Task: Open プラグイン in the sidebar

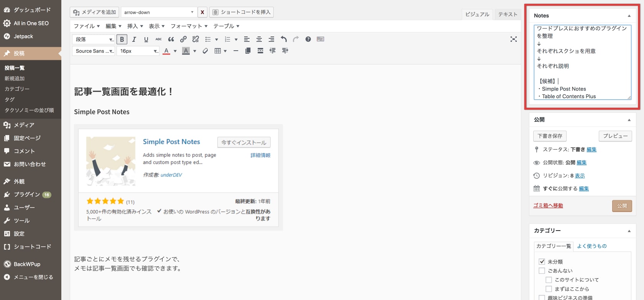Action: (x=31, y=195)
